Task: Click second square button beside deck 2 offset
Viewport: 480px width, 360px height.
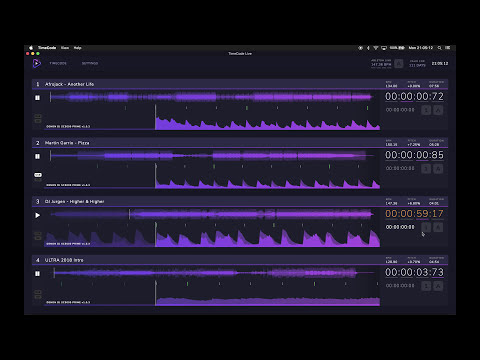Action: [438, 169]
